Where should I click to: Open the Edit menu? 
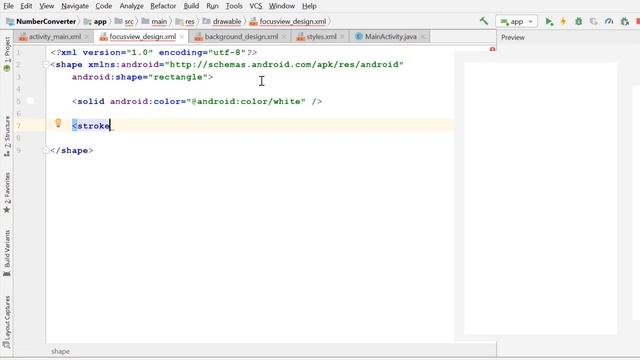point(26,6)
